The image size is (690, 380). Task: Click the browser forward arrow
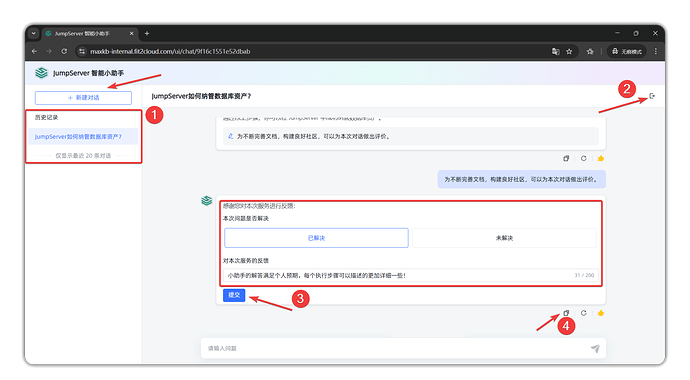coord(49,51)
